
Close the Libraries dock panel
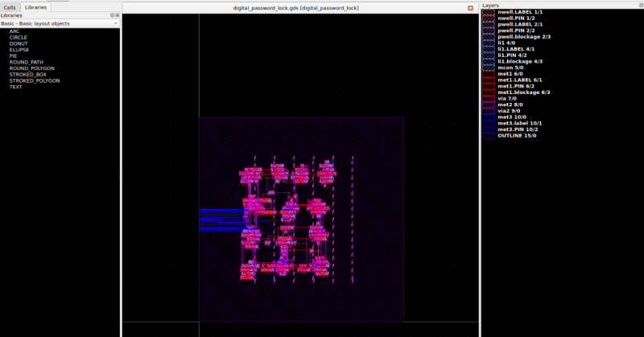coord(118,15)
